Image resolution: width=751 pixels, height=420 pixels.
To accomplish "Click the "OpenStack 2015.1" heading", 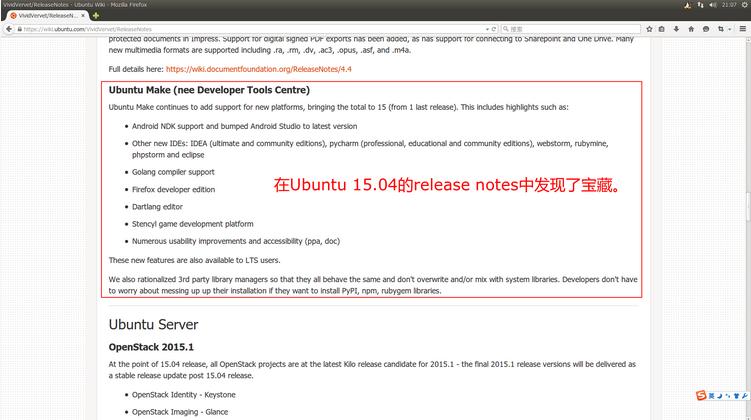I will pos(151,347).
